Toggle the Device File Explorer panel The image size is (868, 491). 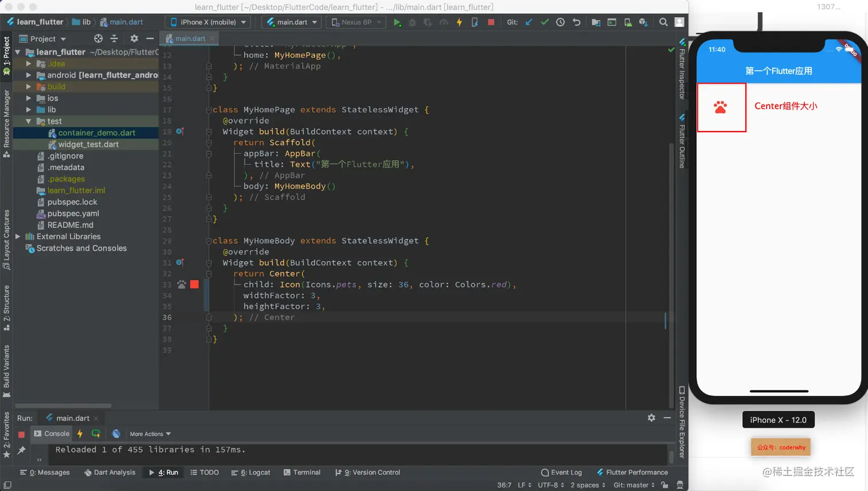click(682, 422)
